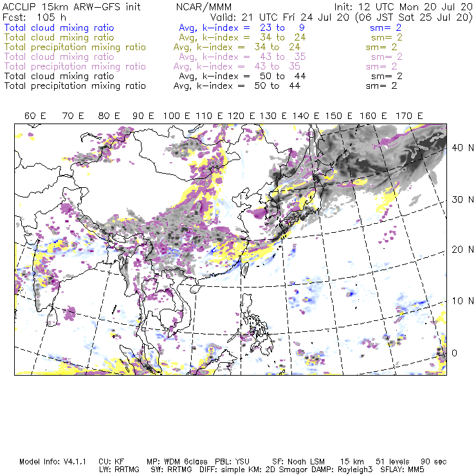The image size is (476, 476).
Task: Click the purple "Total cloud mixing ratio" legend label
Action: 59,57
